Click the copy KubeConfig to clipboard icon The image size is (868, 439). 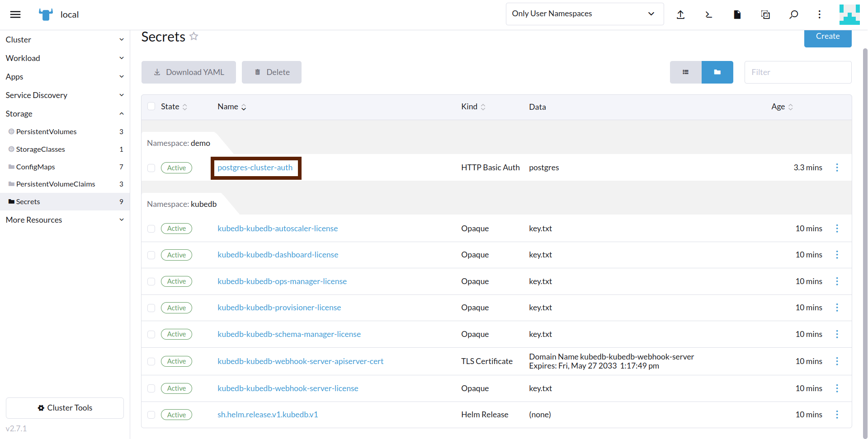pyautogui.click(x=765, y=14)
